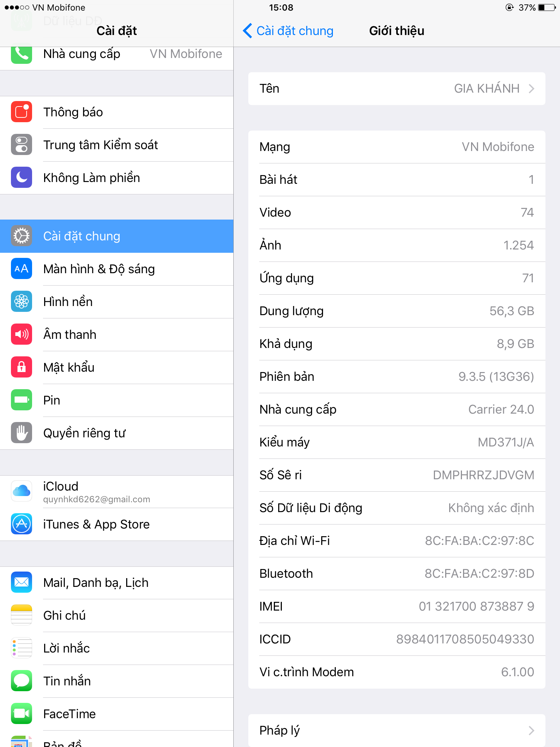Tap the Số Sê ri row

tap(397, 475)
